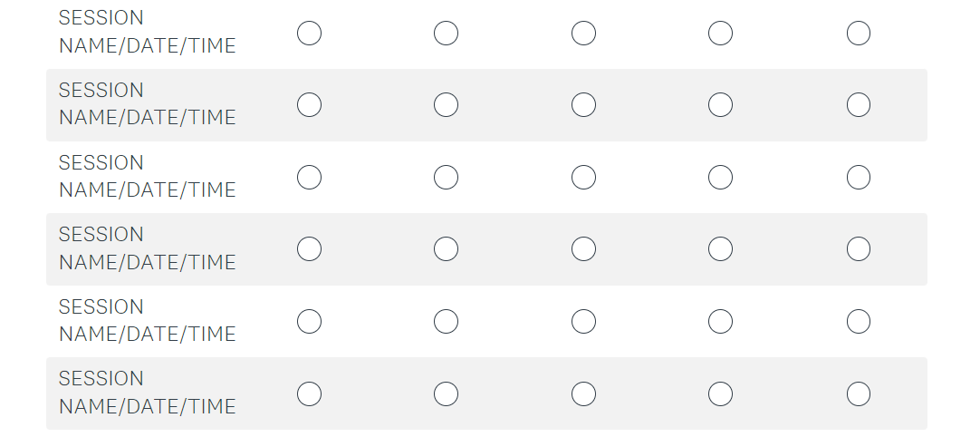This screenshot has width=980, height=437.
Task: Choose the second radio button in the third row
Action: coord(446,178)
